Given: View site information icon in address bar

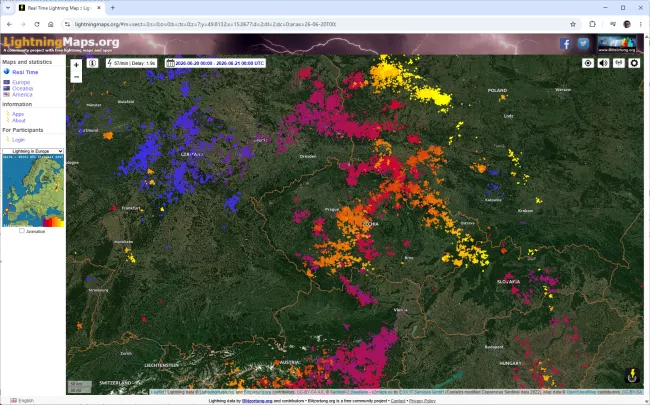Looking at the screenshot, I should pos(67,24).
